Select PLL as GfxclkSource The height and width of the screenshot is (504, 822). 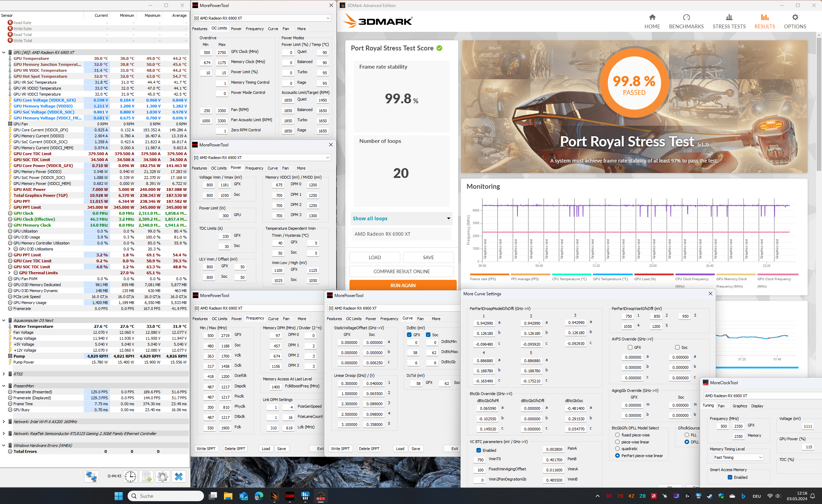click(x=687, y=435)
